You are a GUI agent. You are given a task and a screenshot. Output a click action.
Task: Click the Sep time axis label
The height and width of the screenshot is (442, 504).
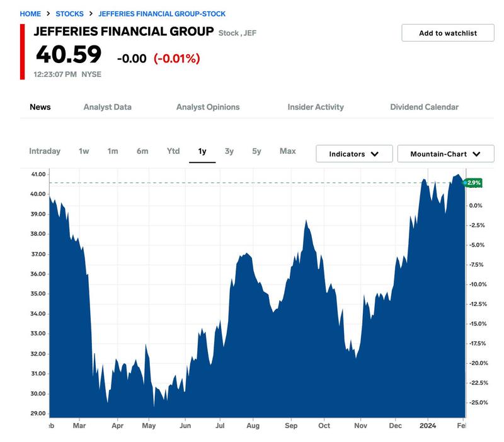point(291,426)
